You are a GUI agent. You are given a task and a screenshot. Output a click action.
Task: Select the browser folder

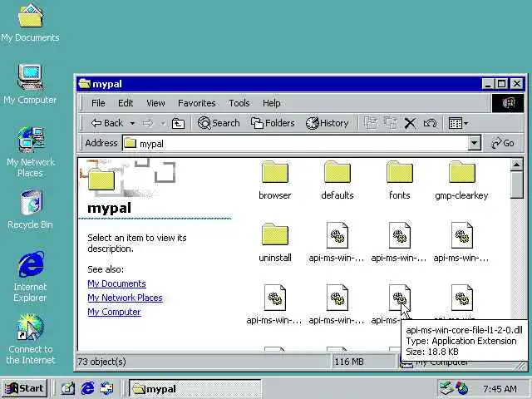[275, 180]
